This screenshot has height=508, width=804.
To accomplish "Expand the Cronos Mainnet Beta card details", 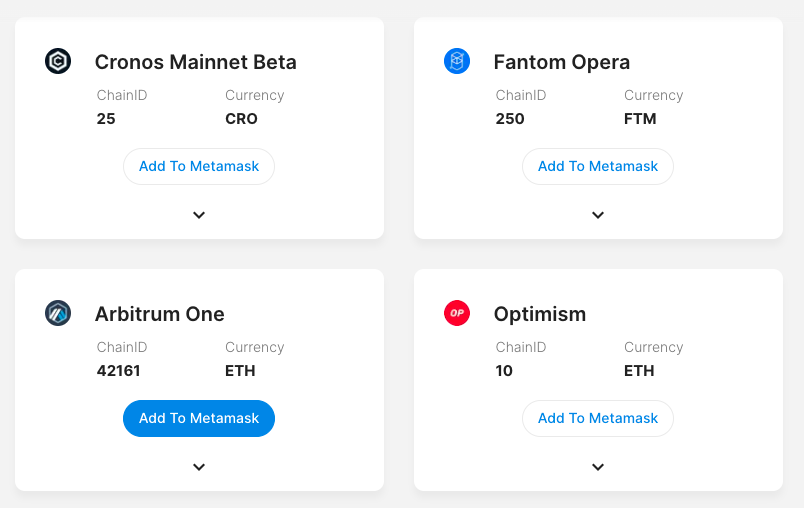I will click(x=199, y=215).
